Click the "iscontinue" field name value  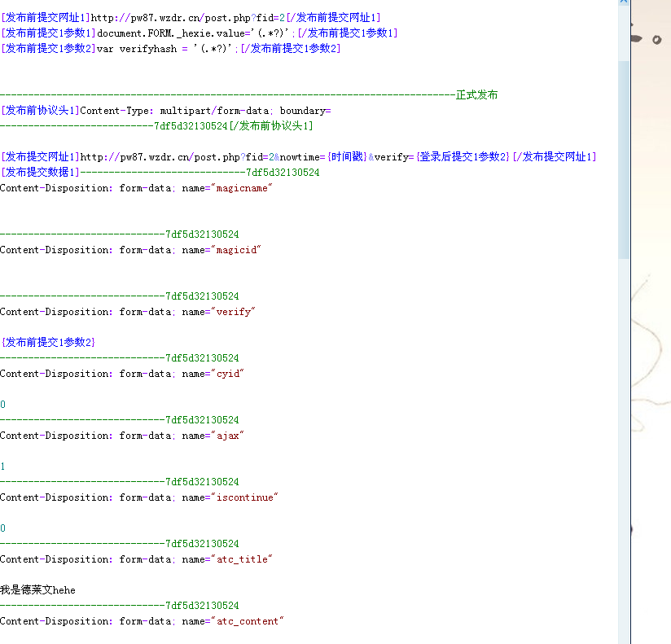click(244, 497)
